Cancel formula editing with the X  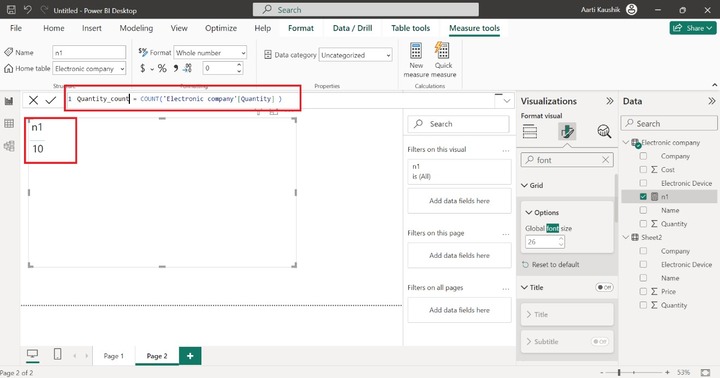coord(33,100)
